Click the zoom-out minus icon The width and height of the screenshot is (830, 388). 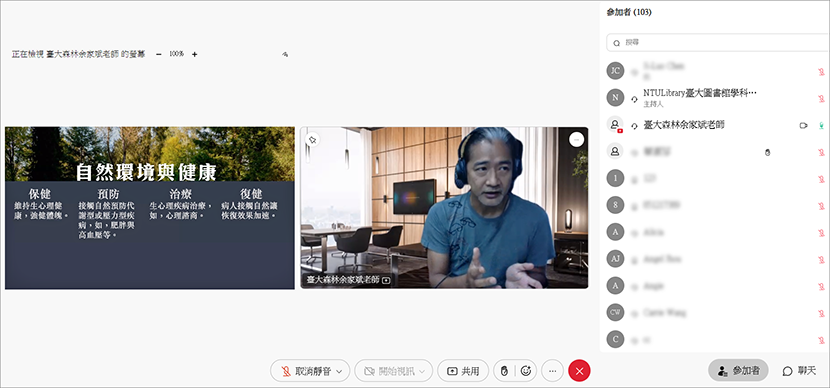pyautogui.click(x=159, y=54)
